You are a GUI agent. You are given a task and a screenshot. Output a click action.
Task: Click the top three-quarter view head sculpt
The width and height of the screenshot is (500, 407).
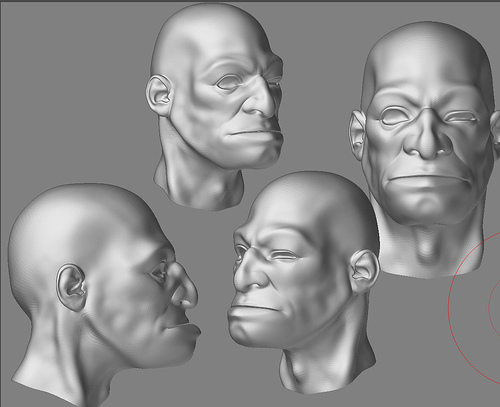pos(215,107)
